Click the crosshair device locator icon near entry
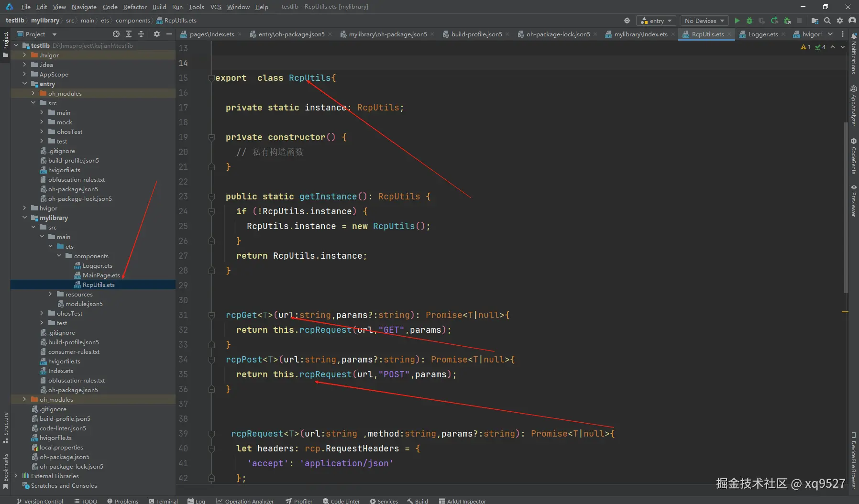859x504 pixels. [x=627, y=21]
